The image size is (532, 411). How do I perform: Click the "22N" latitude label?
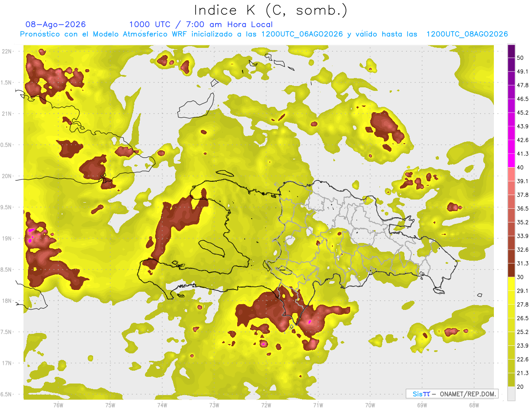pos(7,51)
